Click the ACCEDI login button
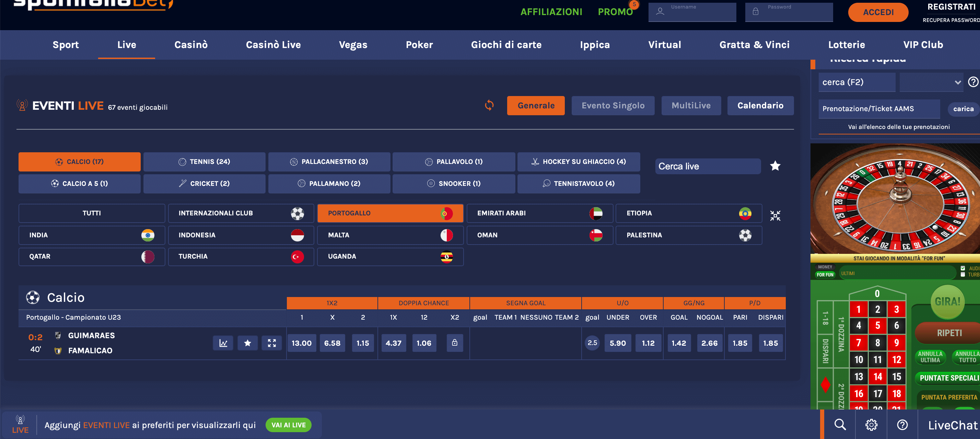 (x=878, y=12)
